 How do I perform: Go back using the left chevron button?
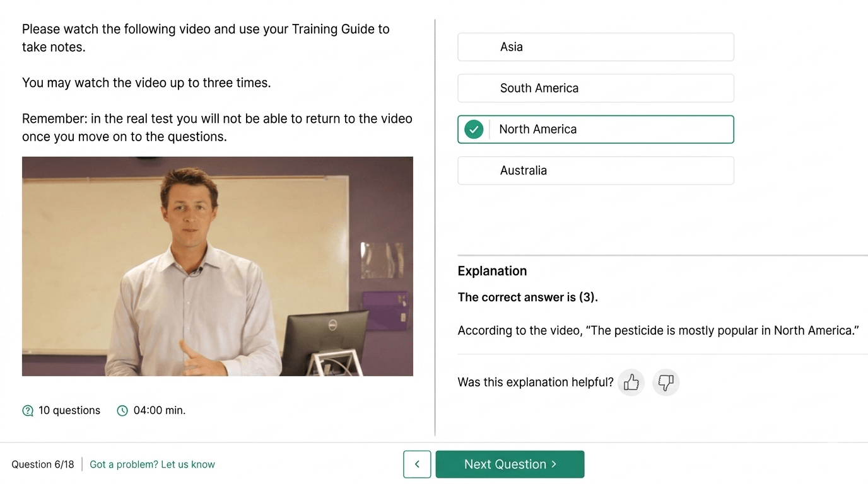pyautogui.click(x=417, y=464)
